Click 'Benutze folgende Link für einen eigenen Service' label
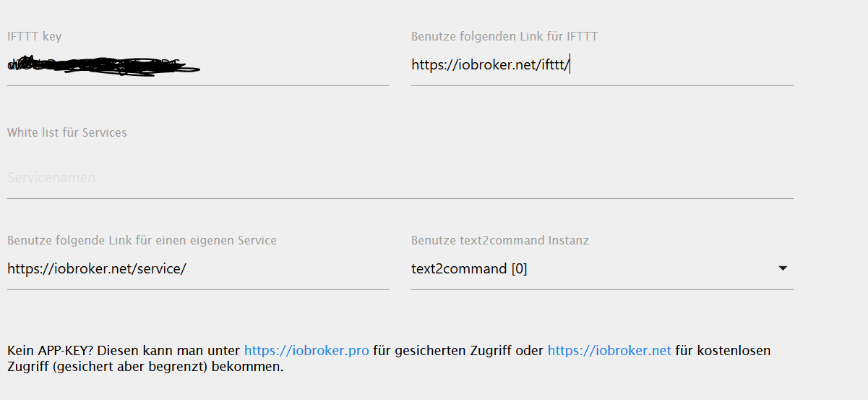Screen dimensions: 868x400 (142, 240)
